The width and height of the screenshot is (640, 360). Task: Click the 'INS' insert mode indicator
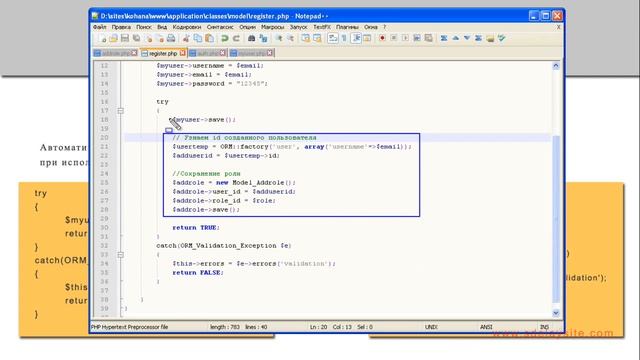[x=544, y=327]
